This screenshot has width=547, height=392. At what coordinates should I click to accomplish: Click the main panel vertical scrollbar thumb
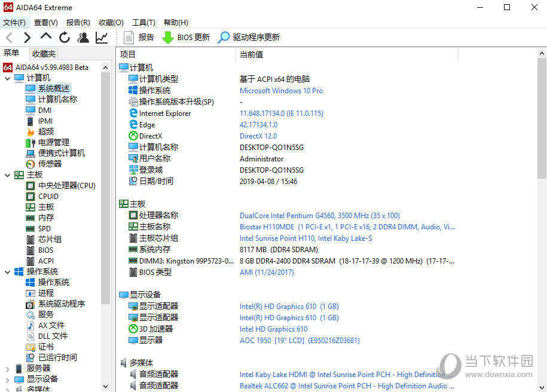[542, 118]
